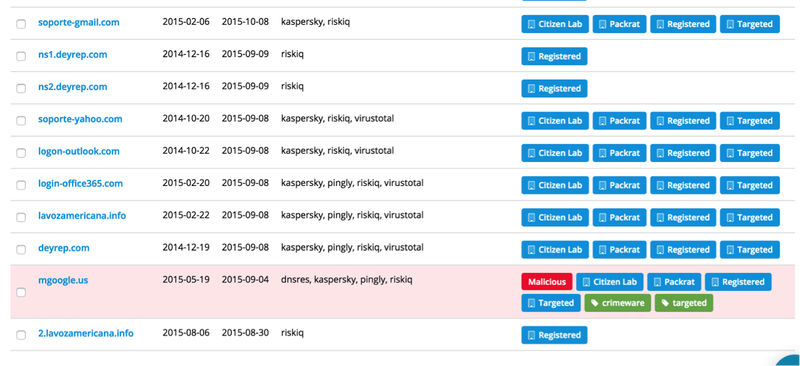Click Packrat tag on login-office365.com row
This screenshot has height=366, width=800.
619,185
